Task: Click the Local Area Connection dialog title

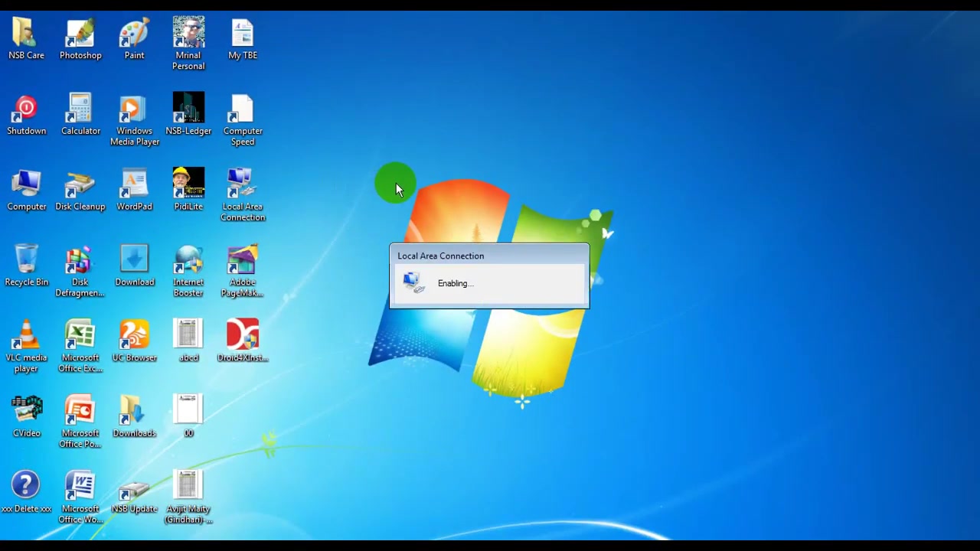Action: [x=440, y=256]
